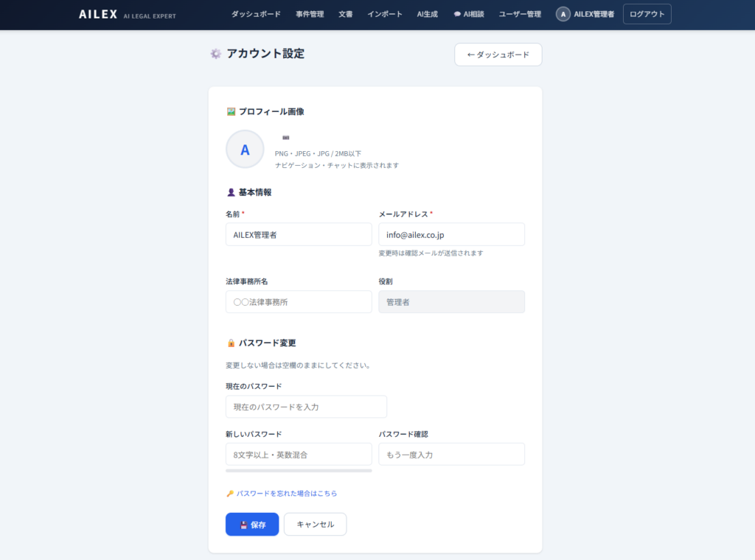Click the picture icon beside プロフィール画像
The width and height of the screenshot is (755, 560).
[x=231, y=112]
